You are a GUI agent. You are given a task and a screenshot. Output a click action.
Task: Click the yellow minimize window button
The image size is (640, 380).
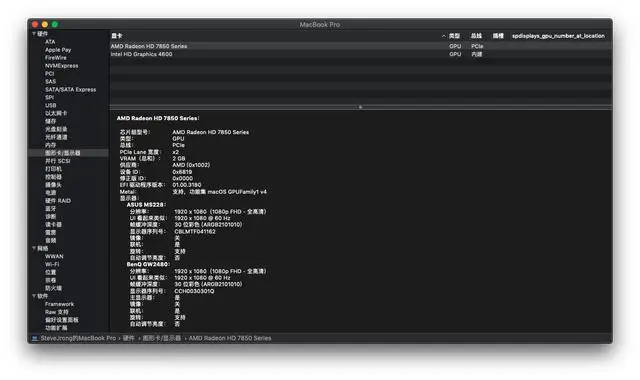click(x=45, y=24)
